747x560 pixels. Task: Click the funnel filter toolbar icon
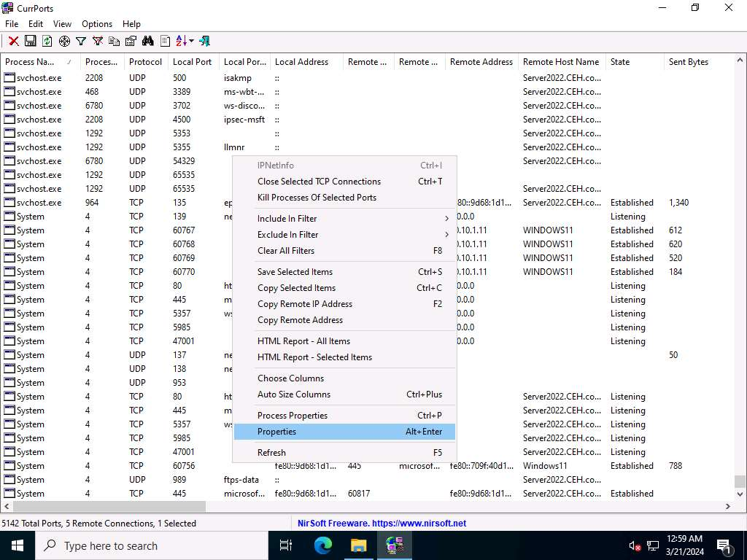coord(81,42)
